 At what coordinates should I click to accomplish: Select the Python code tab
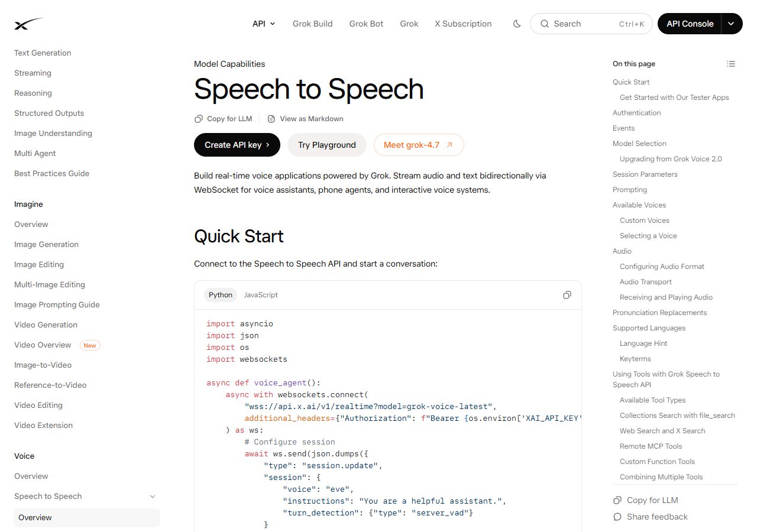point(221,295)
